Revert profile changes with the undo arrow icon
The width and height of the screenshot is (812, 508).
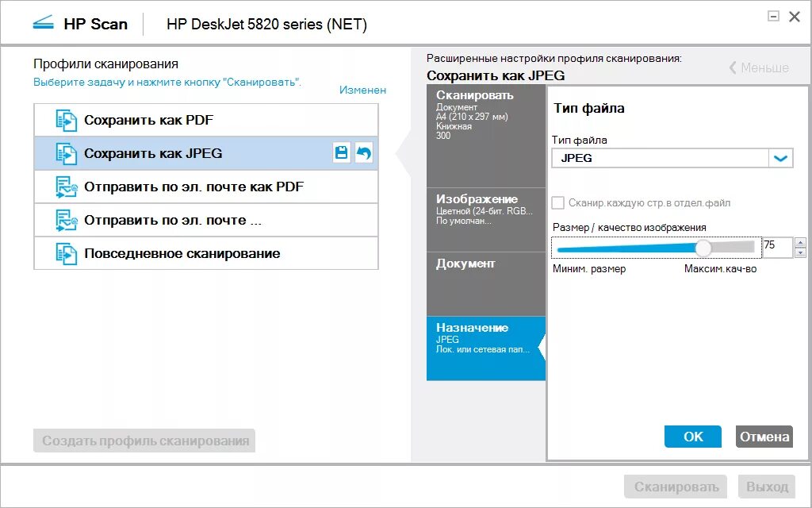[x=363, y=153]
